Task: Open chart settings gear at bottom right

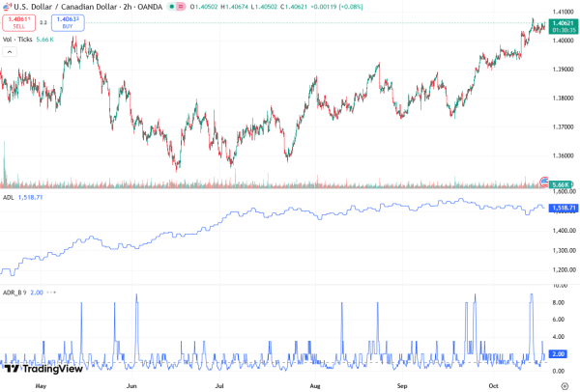Action: pos(564,384)
